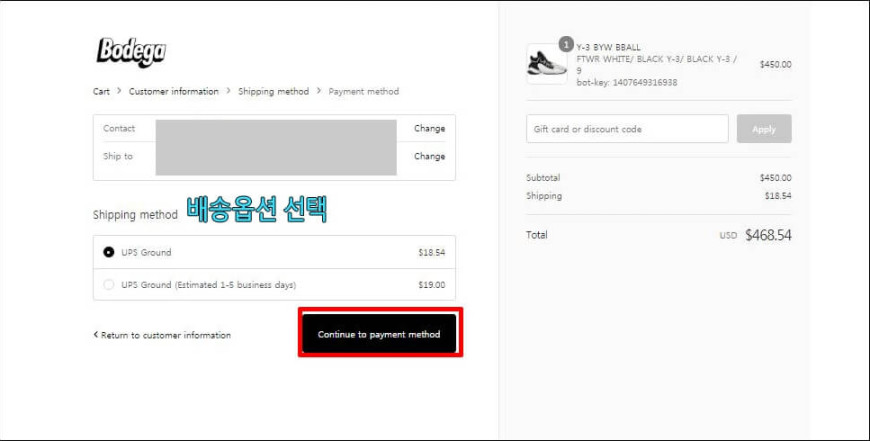
Task: Change the Contact details
Action: pos(429,128)
